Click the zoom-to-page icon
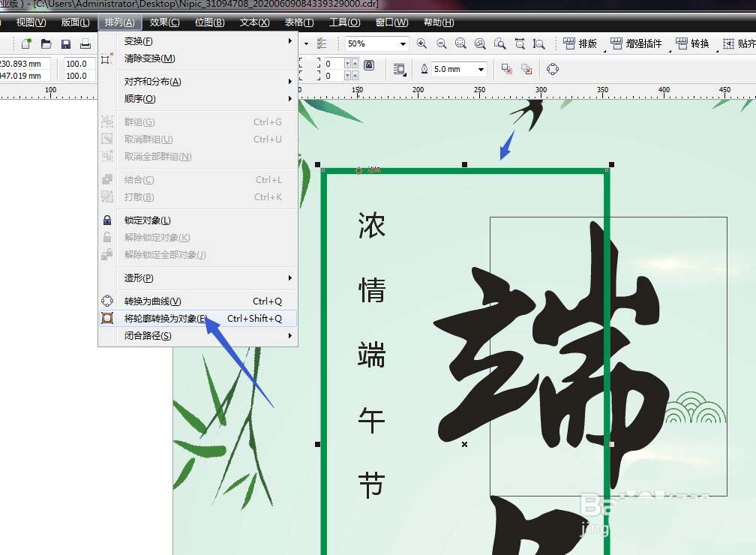This screenshot has height=555, width=756. coord(501,43)
